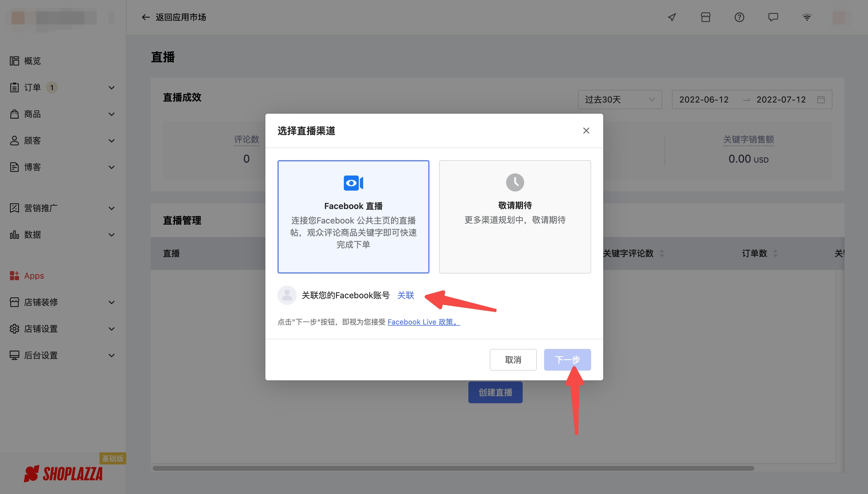Click the 概览 overview icon in sidebar

tap(14, 61)
